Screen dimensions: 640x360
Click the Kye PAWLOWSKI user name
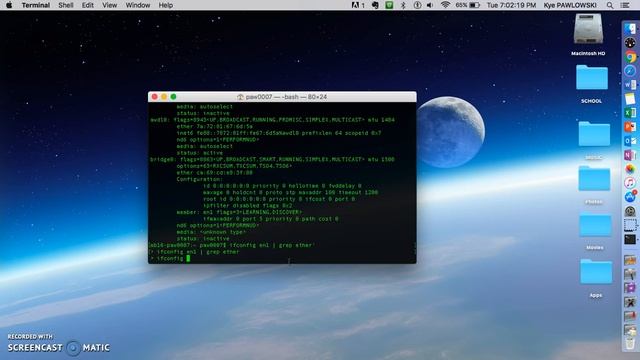(570, 5)
